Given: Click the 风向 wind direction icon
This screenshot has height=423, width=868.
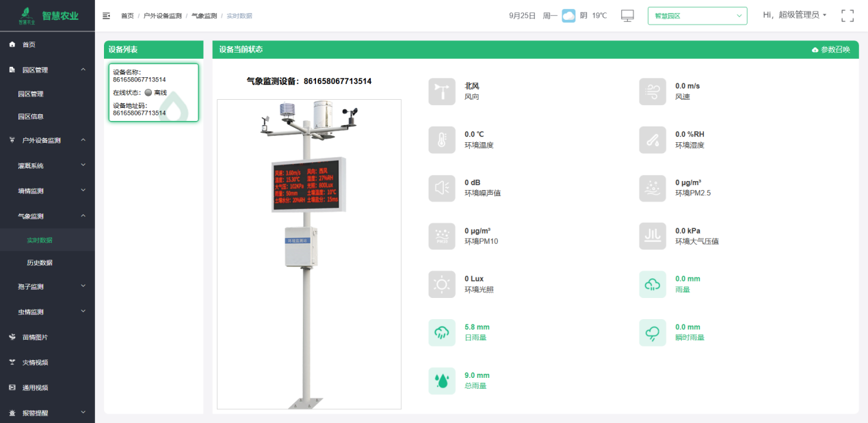Looking at the screenshot, I should point(442,92).
